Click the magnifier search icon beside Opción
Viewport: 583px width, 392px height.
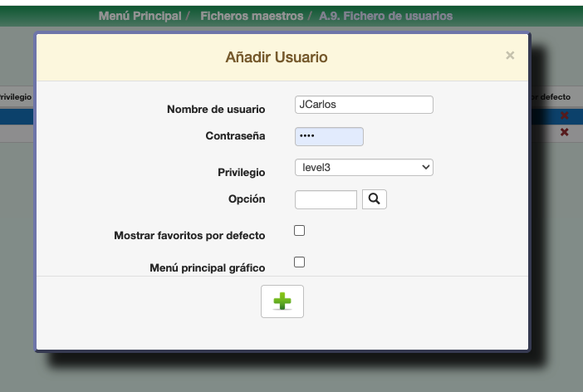[375, 199]
